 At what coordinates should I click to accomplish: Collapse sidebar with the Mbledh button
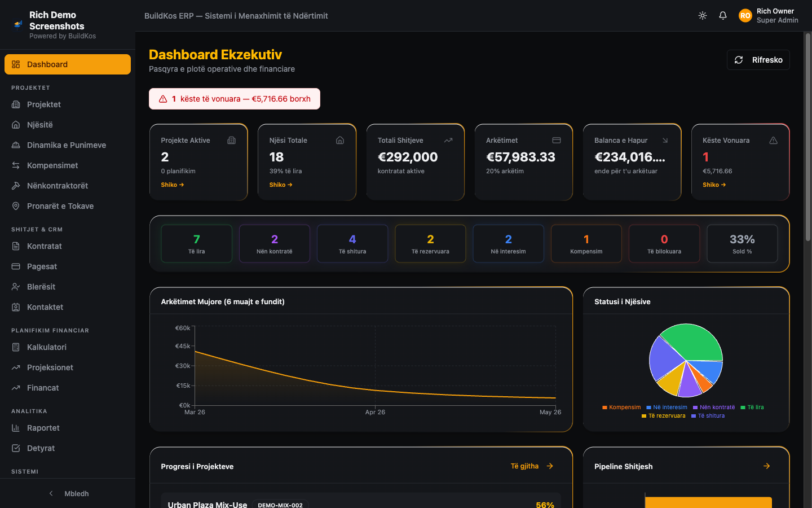click(x=68, y=493)
